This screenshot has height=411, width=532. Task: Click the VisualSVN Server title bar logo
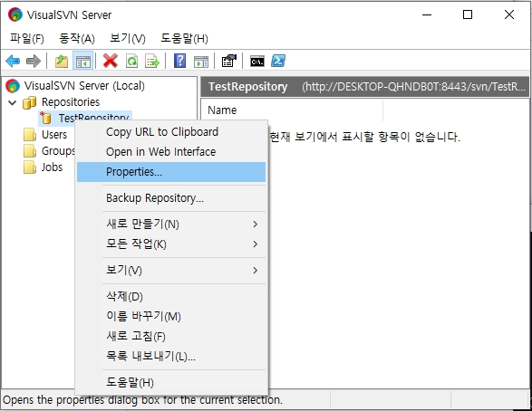[15, 14]
